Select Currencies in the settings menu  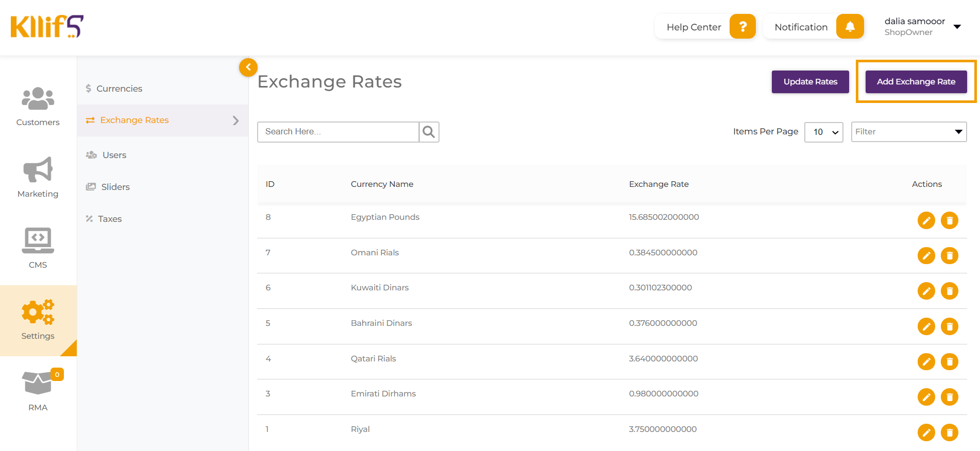click(119, 89)
